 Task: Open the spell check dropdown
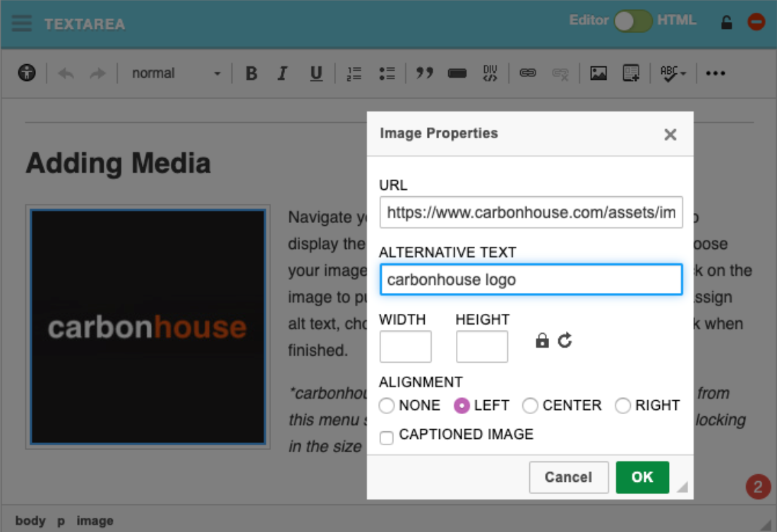pos(673,73)
